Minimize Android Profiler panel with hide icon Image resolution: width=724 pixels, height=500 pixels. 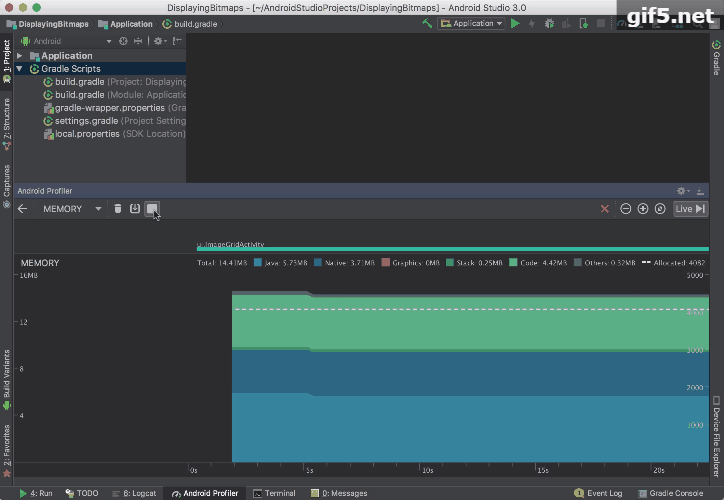700,191
